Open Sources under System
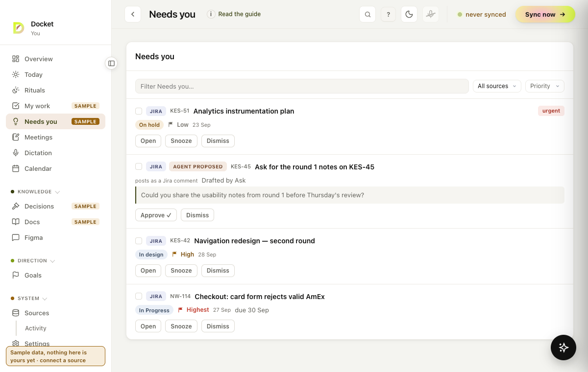588x372 pixels. coord(55,313)
